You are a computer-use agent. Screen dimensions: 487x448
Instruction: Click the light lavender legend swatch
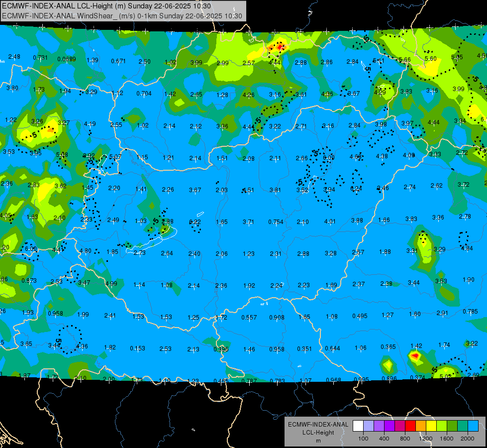click(369, 426)
